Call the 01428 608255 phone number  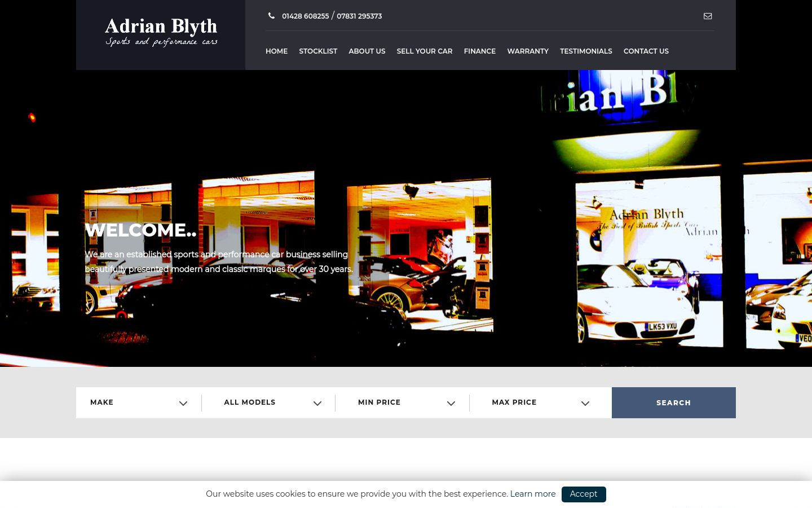click(305, 16)
